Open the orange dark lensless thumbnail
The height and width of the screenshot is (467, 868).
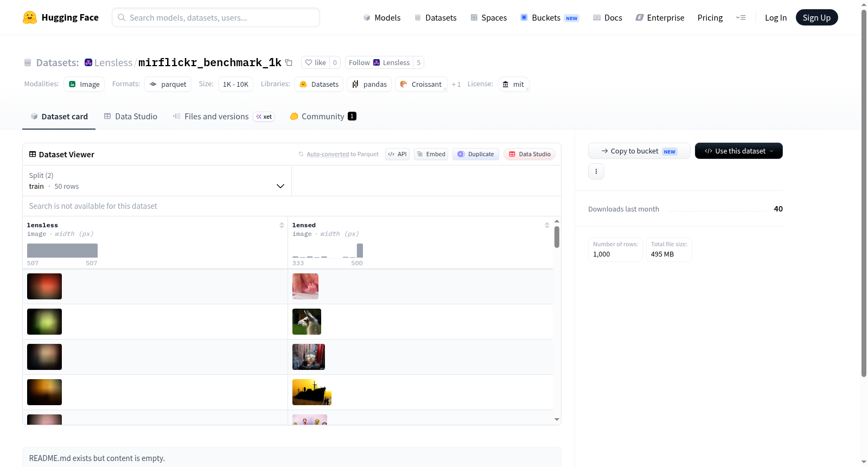click(x=44, y=392)
